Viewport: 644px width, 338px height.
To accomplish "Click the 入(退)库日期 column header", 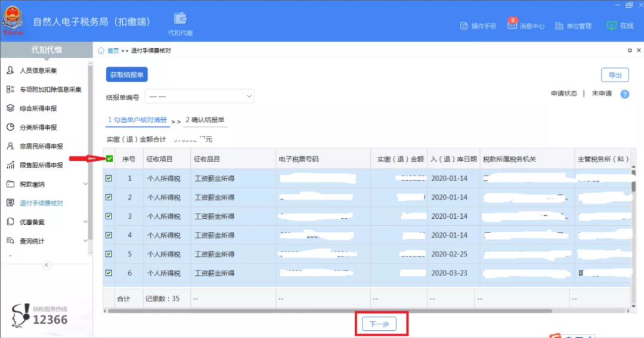I will [453, 159].
